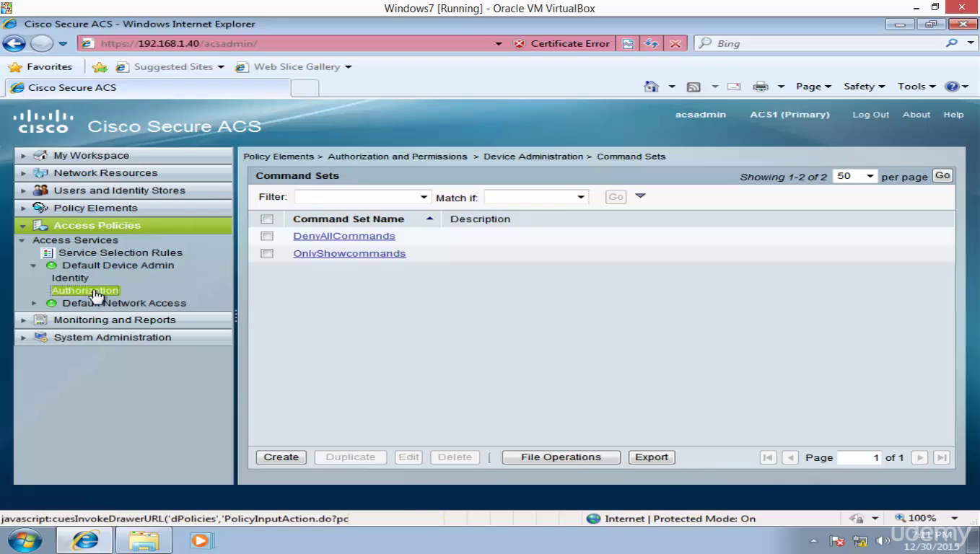980x554 pixels.
Task: Click the RSS Feeds icon
Action: [694, 87]
